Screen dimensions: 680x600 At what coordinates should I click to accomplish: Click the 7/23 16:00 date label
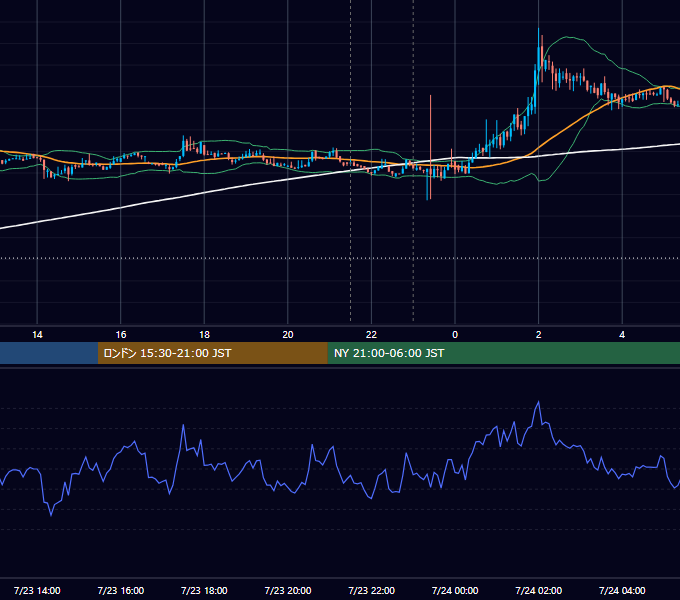(x=121, y=590)
